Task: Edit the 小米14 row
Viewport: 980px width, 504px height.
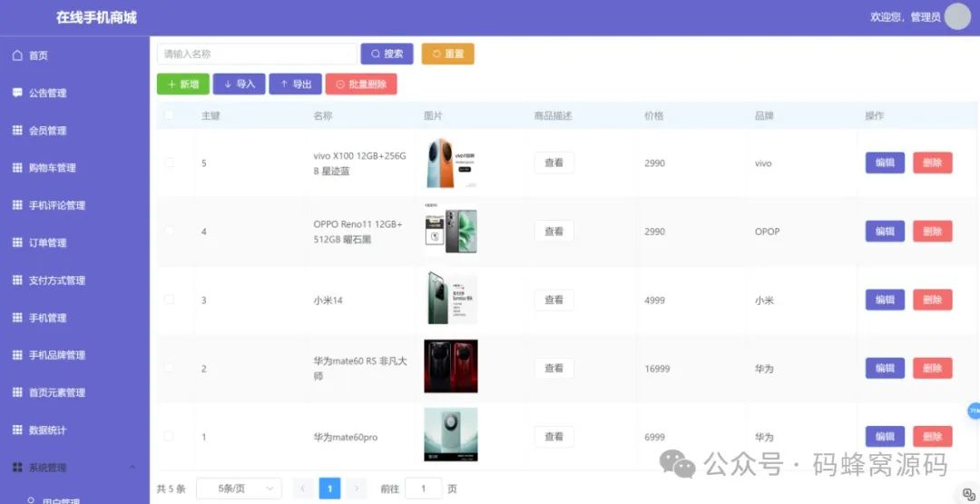Action: tap(885, 300)
